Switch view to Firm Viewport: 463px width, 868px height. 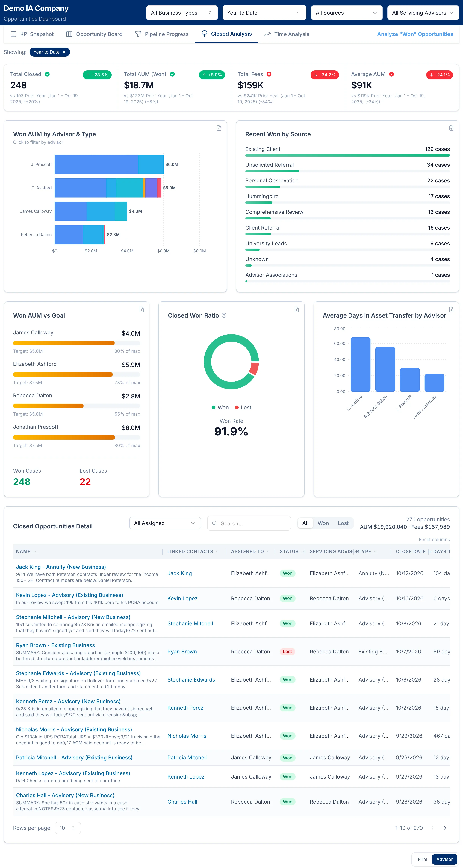point(422,859)
